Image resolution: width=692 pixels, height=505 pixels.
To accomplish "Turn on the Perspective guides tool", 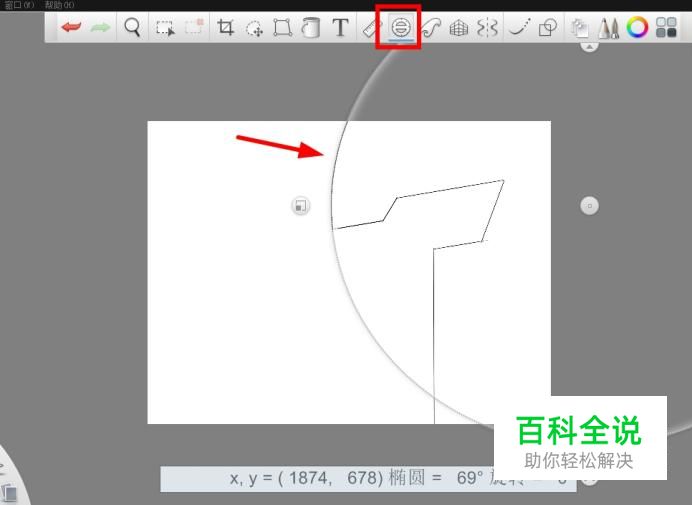I will coord(459,28).
